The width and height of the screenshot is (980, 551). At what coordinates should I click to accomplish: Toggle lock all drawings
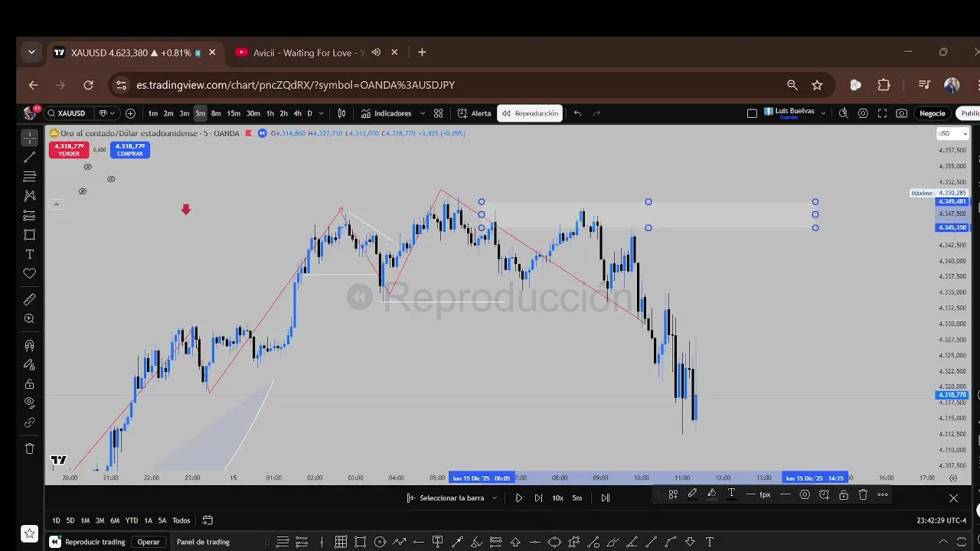pyautogui.click(x=30, y=384)
